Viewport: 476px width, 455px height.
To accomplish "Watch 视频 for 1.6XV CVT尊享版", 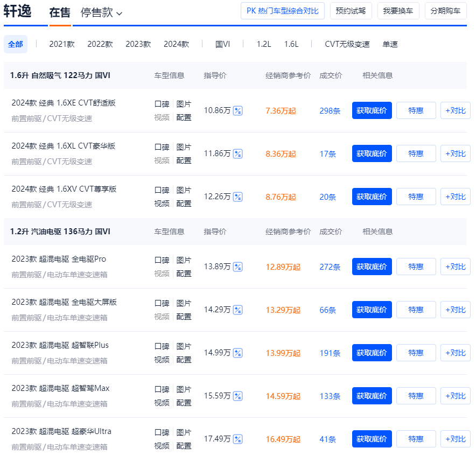I will (162, 204).
